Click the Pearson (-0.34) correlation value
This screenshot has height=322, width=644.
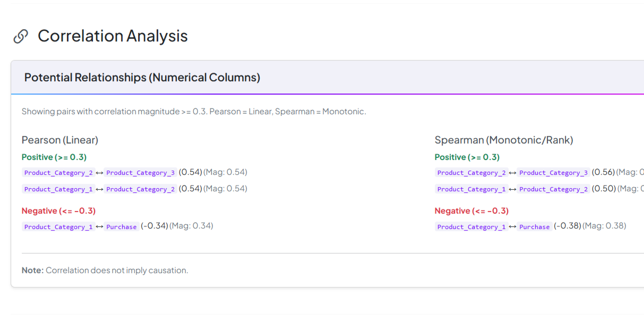coord(154,226)
